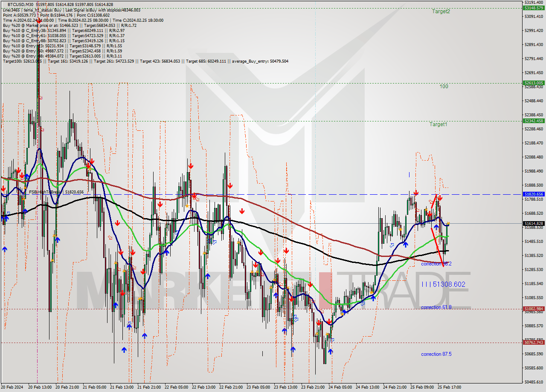Image resolution: width=546 pixels, height=392 pixels.
Task: Click the '25 Feb 17:00' time axis label
Action: [450, 387]
